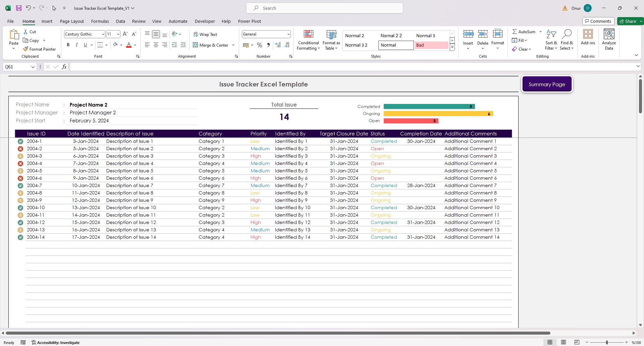Image resolution: width=644 pixels, height=346 pixels.
Task: Open the Data tab
Action: [x=120, y=21]
